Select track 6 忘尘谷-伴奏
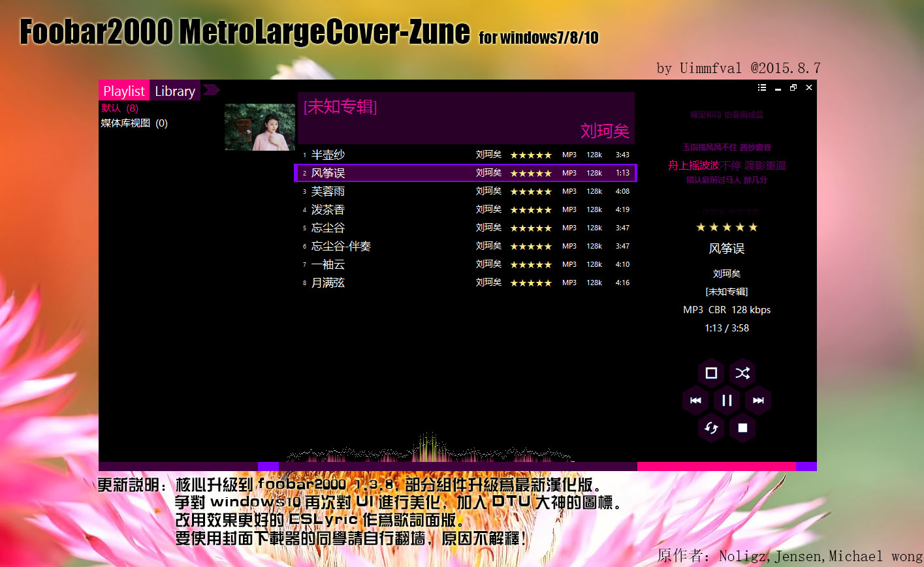924x567 pixels. [466, 246]
